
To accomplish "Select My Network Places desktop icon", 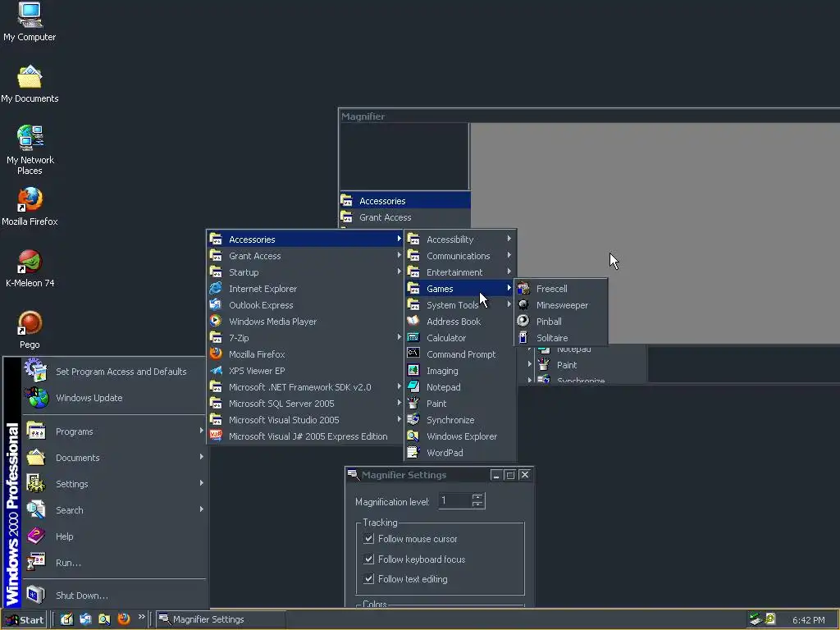I will (x=30, y=149).
